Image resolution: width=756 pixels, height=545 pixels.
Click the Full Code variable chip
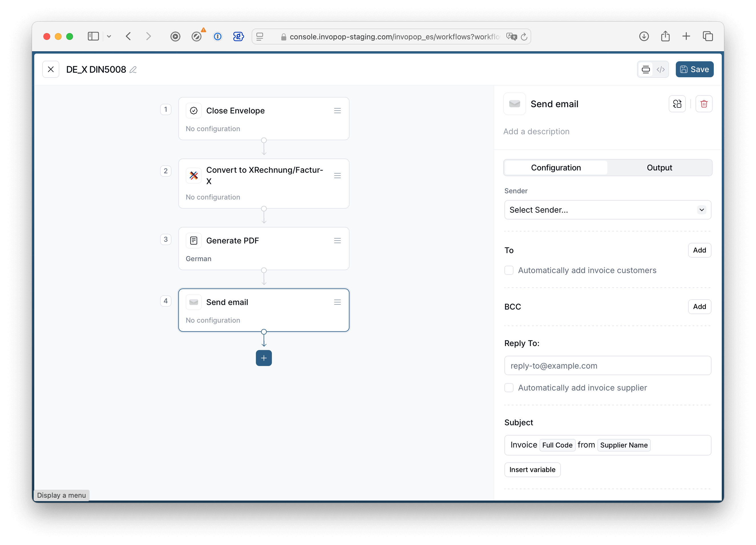coord(557,445)
